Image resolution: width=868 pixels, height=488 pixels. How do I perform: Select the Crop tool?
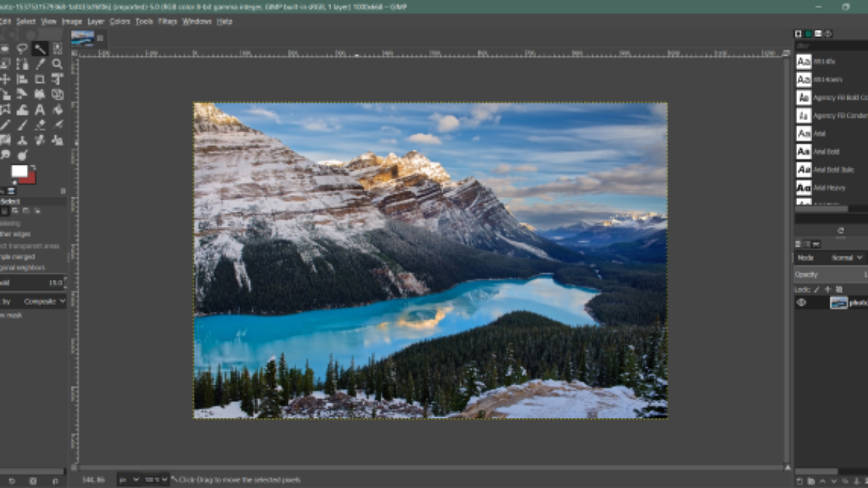click(40, 79)
